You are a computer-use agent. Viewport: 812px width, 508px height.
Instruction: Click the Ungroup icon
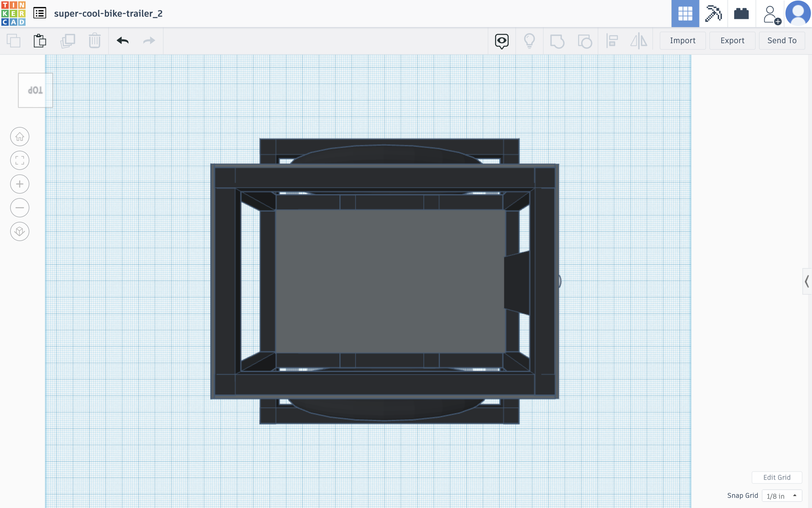coord(585,41)
